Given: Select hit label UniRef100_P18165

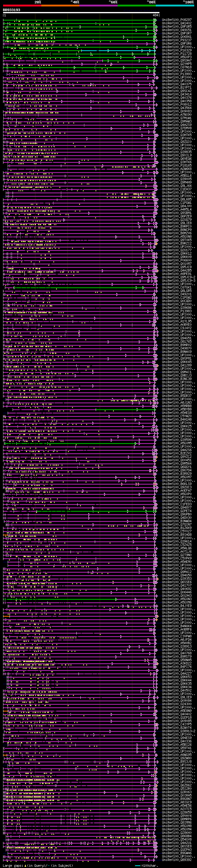Looking at the screenshot, I should 177,165.
